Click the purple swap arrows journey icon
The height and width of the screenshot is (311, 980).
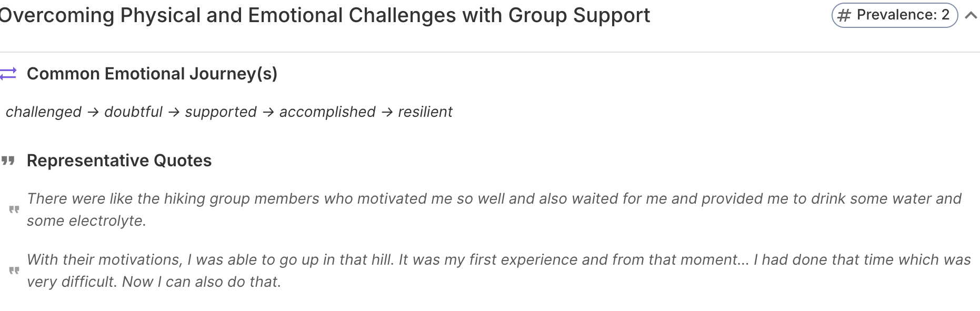(8, 74)
